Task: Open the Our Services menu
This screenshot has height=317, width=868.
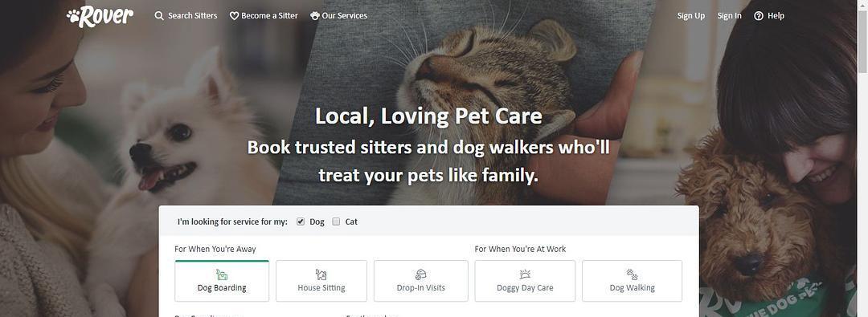Action: pos(339,16)
